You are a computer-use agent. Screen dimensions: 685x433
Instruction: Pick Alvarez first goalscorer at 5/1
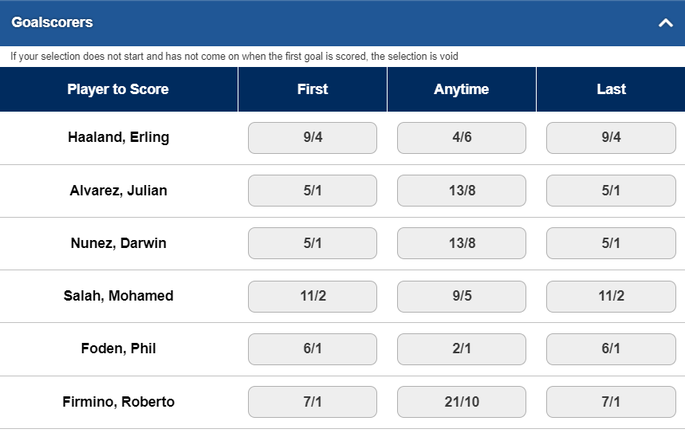(x=312, y=191)
